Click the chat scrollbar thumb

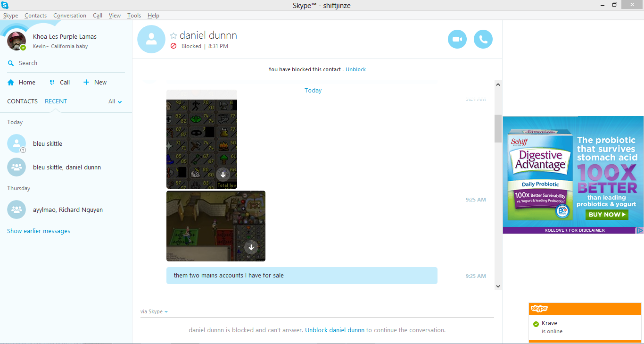pyautogui.click(x=498, y=128)
